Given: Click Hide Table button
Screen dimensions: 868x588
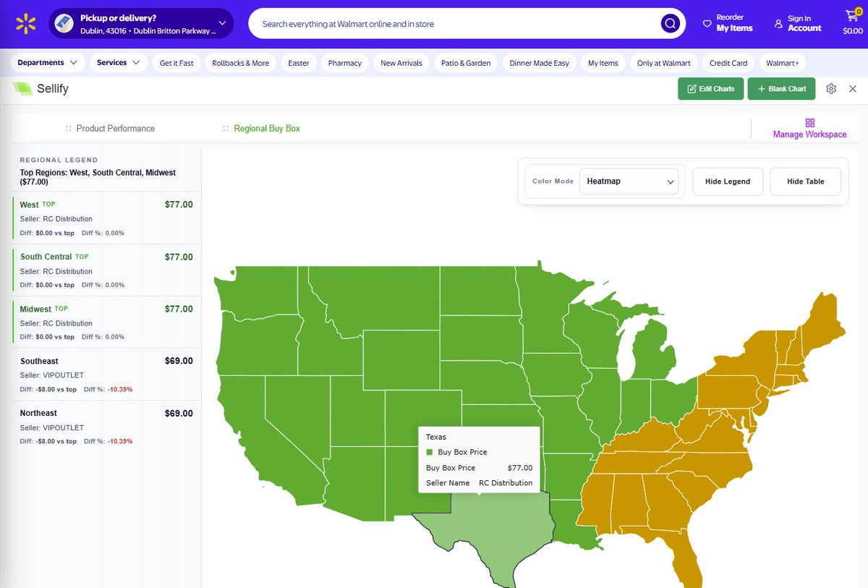Looking at the screenshot, I should click(x=806, y=182).
